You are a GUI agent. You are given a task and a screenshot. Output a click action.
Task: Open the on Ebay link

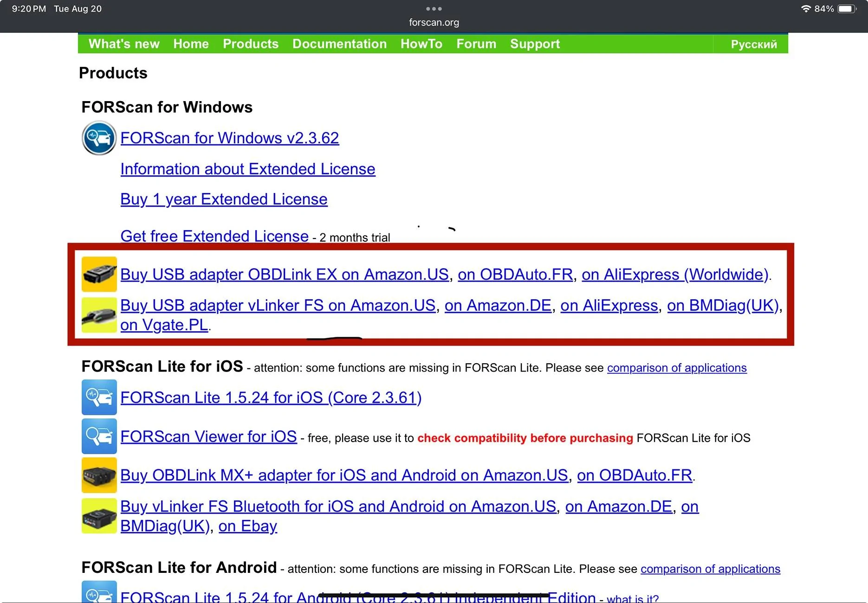point(248,526)
